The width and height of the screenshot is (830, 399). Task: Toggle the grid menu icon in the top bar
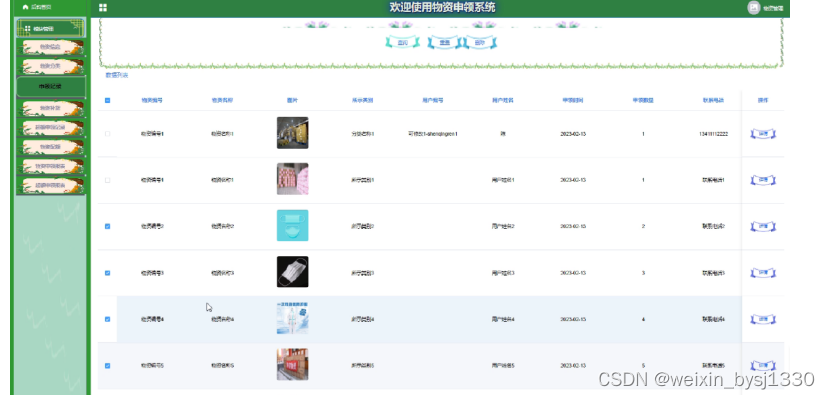click(103, 7)
